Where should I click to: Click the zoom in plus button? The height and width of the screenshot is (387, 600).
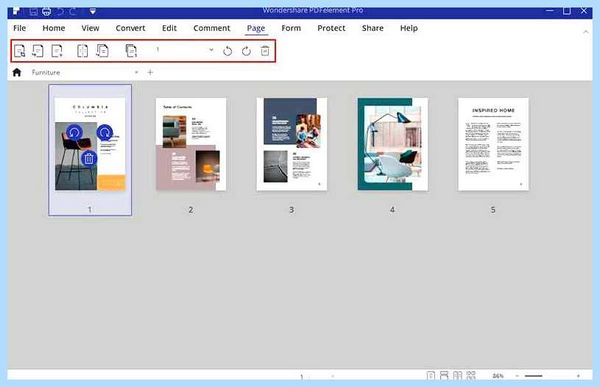pos(578,376)
